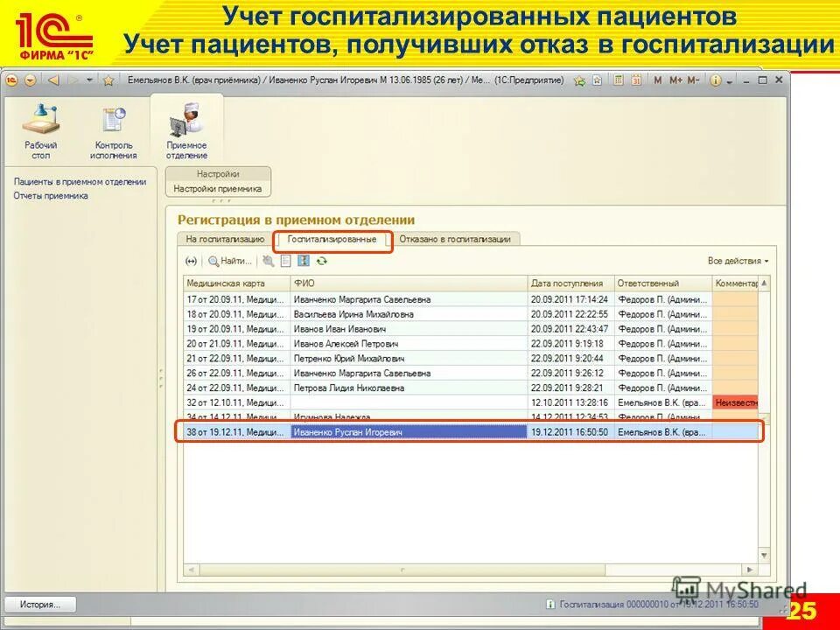
Task: Open Все действия dropdown menu
Action: point(738,261)
